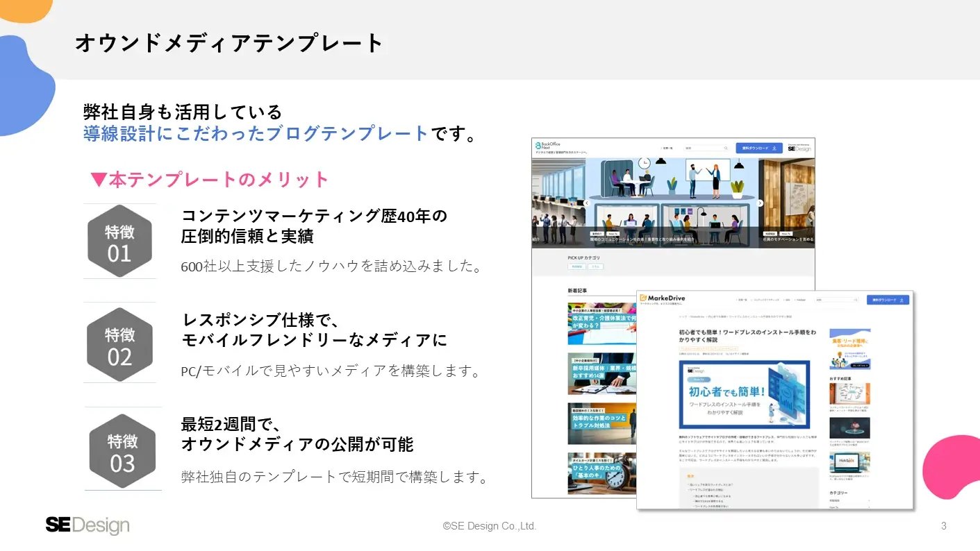Open the ひとり人事のための article thumbnail

pos(601,473)
